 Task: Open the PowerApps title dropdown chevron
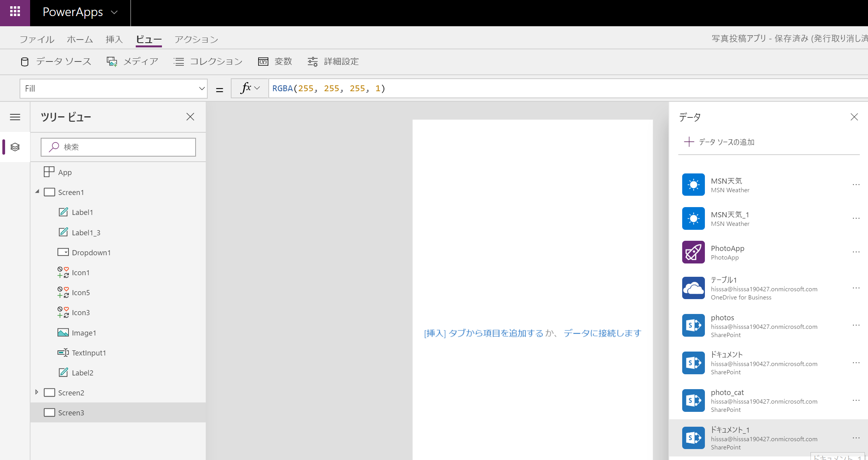[x=114, y=13]
